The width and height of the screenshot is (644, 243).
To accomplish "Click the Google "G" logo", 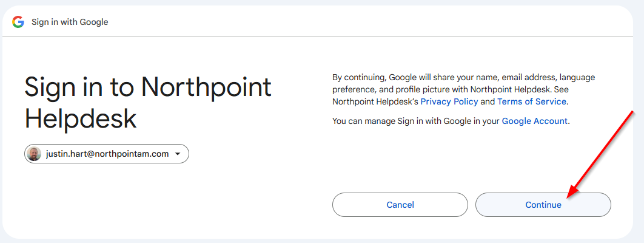I will tap(18, 22).
